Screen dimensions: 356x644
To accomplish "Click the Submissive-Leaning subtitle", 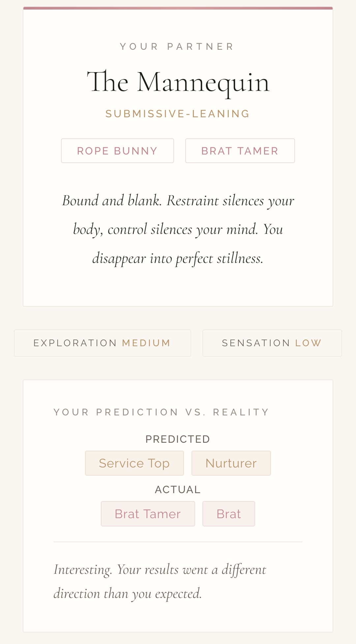I will [178, 114].
